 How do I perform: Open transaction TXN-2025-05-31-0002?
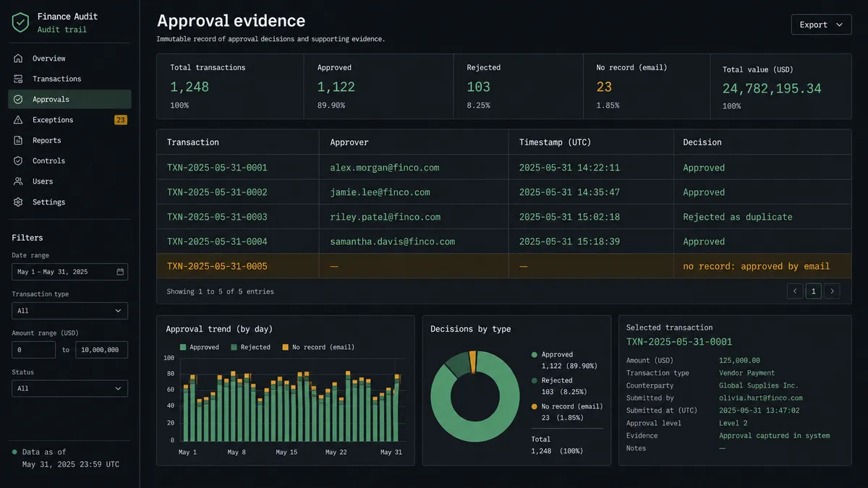coord(217,192)
